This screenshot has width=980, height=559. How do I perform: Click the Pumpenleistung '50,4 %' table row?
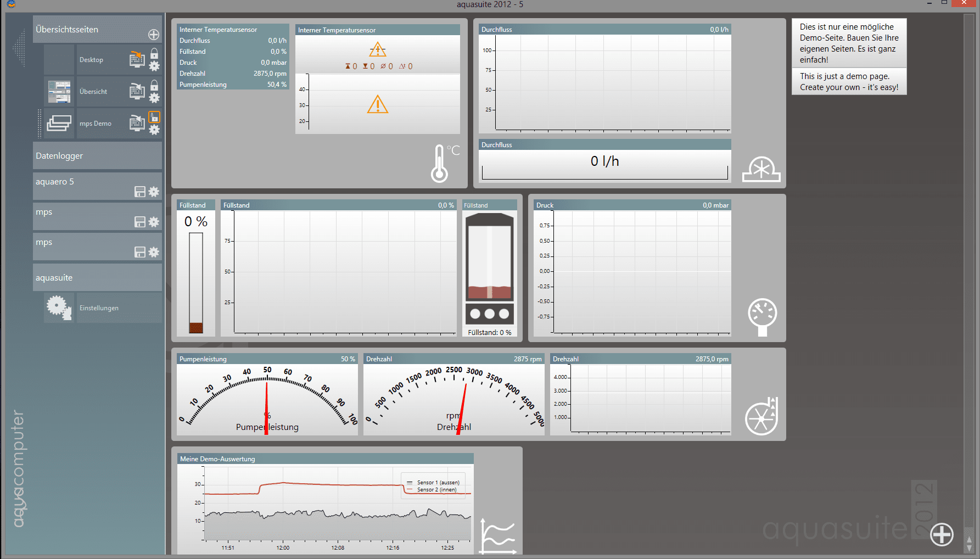click(233, 84)
